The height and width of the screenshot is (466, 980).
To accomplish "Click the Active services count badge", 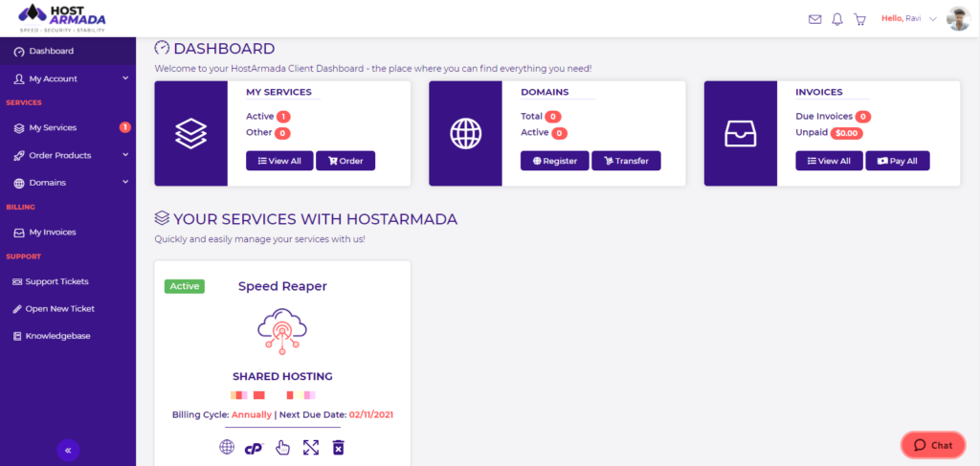I will pos(283,116).
